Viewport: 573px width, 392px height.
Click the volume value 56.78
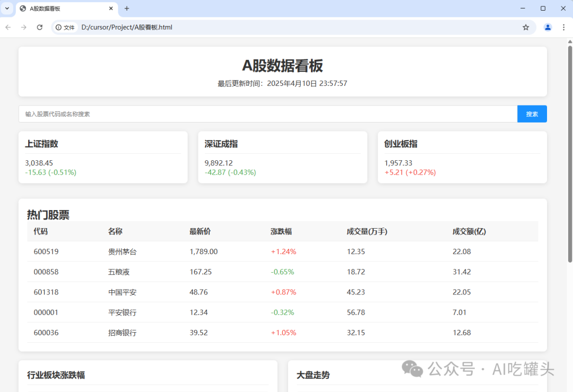[356, 312]
